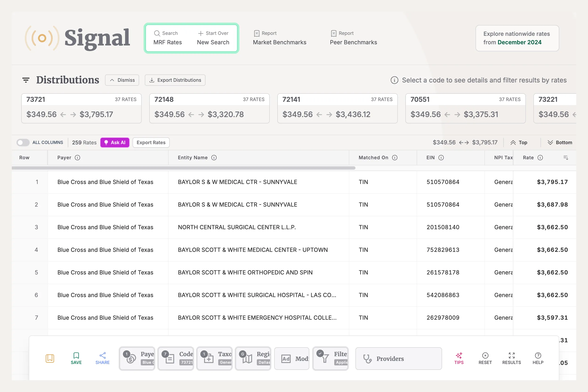Open the orange bookmarks library icon
This screenshot has width=588, height=392.
click(x=50, y=358)
